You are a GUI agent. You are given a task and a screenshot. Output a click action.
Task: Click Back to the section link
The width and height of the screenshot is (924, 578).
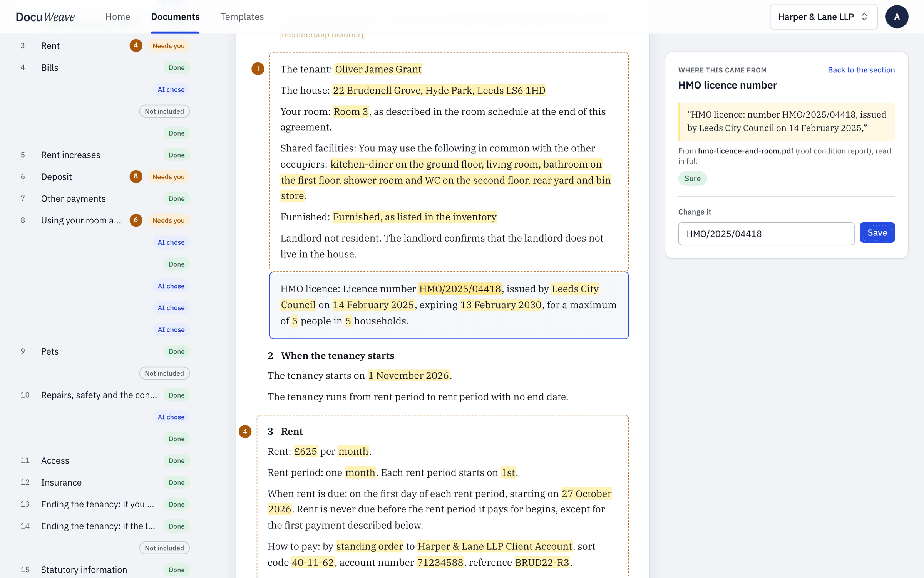(x=861, y=70)
